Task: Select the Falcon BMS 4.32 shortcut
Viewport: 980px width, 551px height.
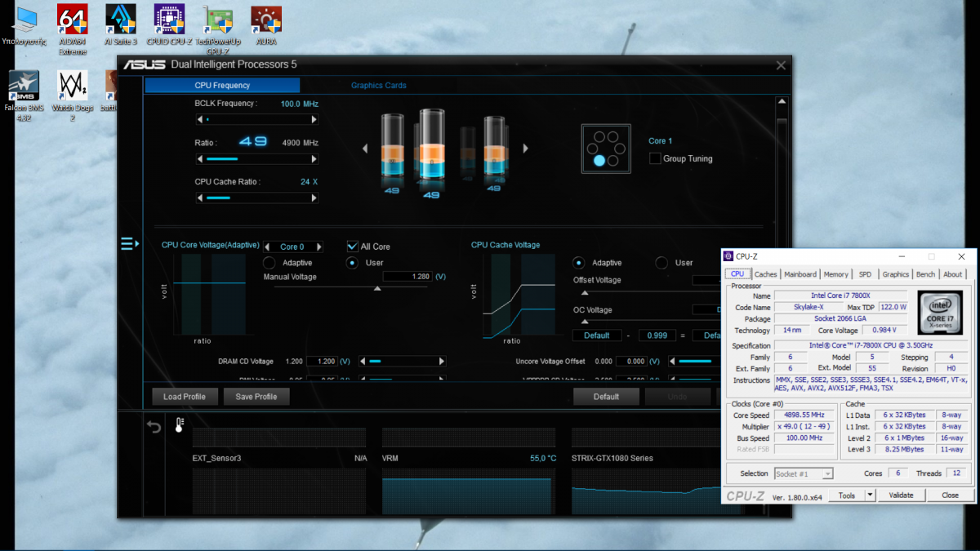Action: click(x=24, y=96)
